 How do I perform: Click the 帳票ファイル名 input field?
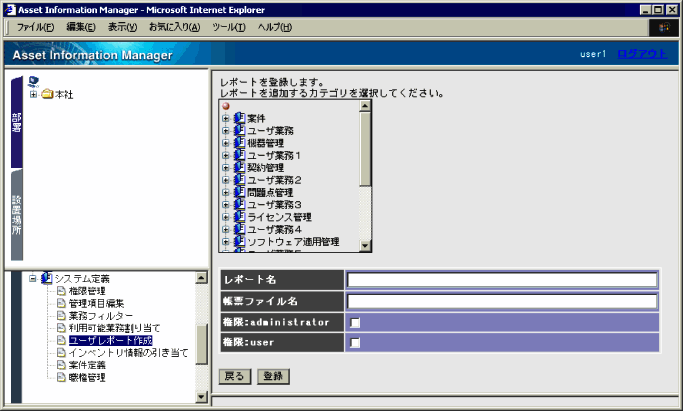(502, 301)
